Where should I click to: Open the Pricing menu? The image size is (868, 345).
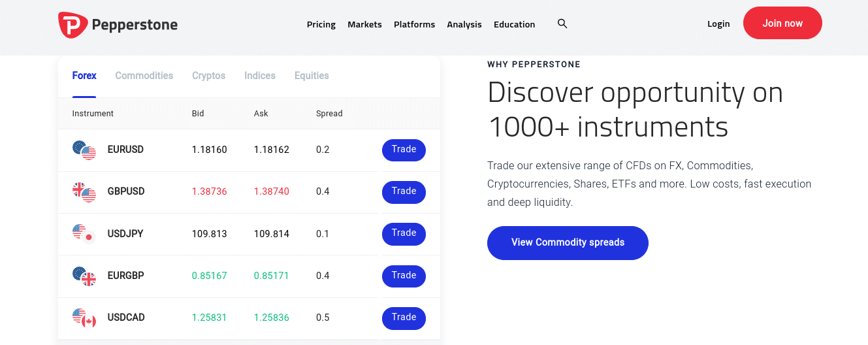pyautogui.click(x=321, y=24)
